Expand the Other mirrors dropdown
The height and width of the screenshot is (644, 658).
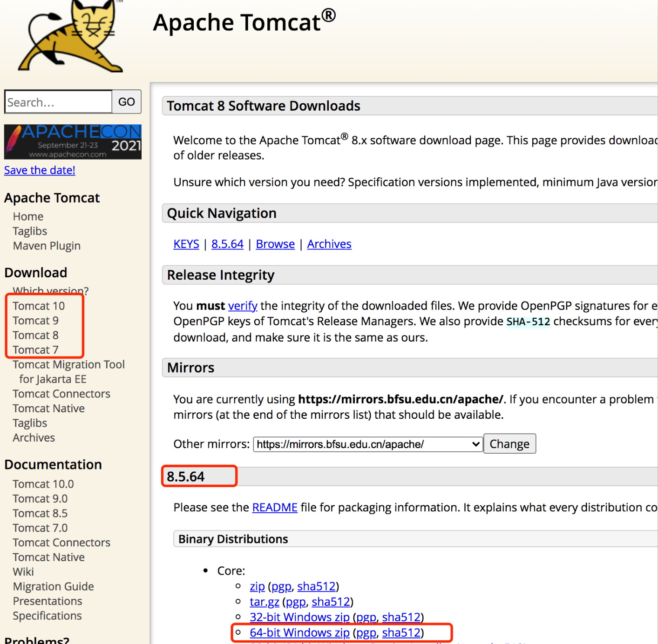click(368, 444)
